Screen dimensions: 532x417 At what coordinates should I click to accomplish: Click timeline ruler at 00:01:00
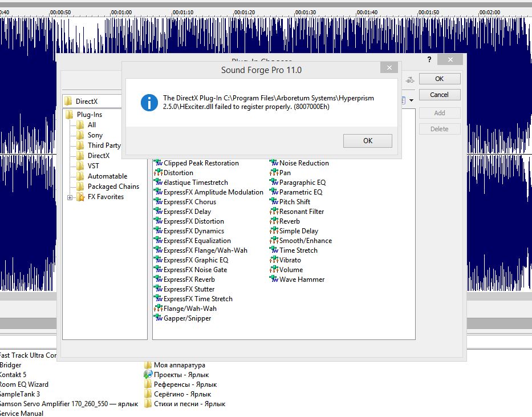coord(121,12)
